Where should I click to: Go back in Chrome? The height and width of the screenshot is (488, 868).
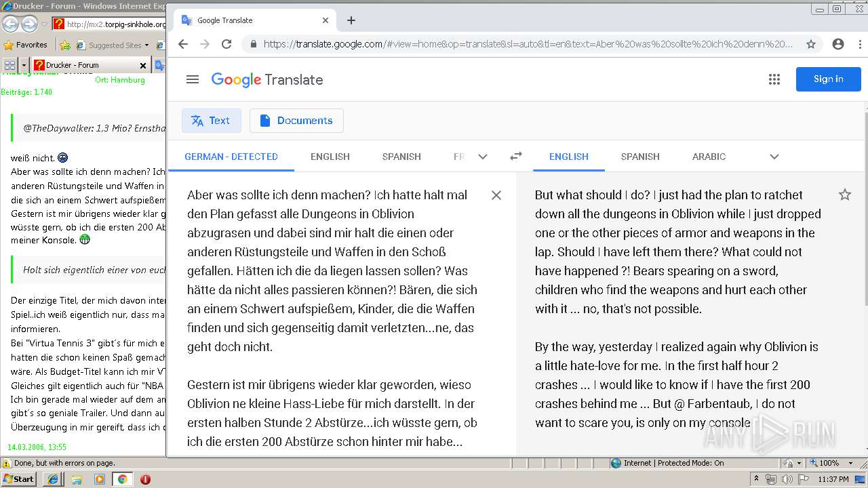coord(183,44)
